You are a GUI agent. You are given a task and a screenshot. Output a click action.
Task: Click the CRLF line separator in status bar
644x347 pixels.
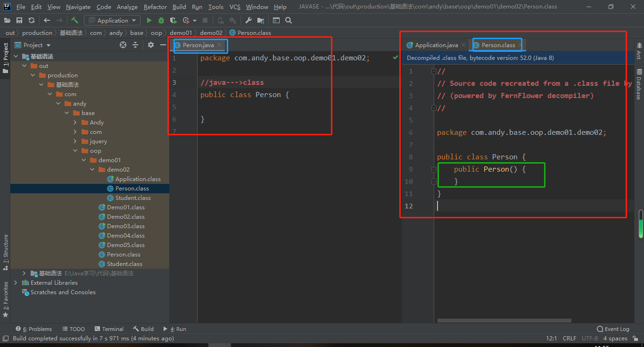(569, 339)
